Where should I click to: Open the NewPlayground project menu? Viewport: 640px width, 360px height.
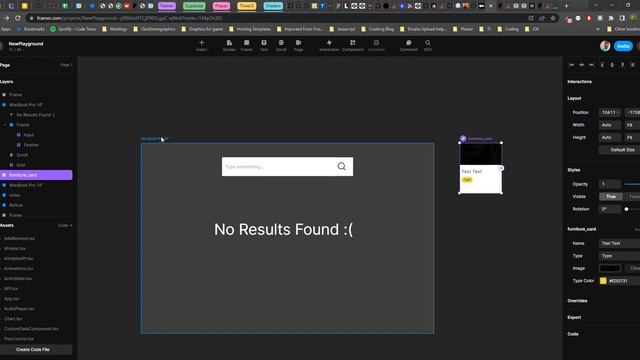[26, 44]
